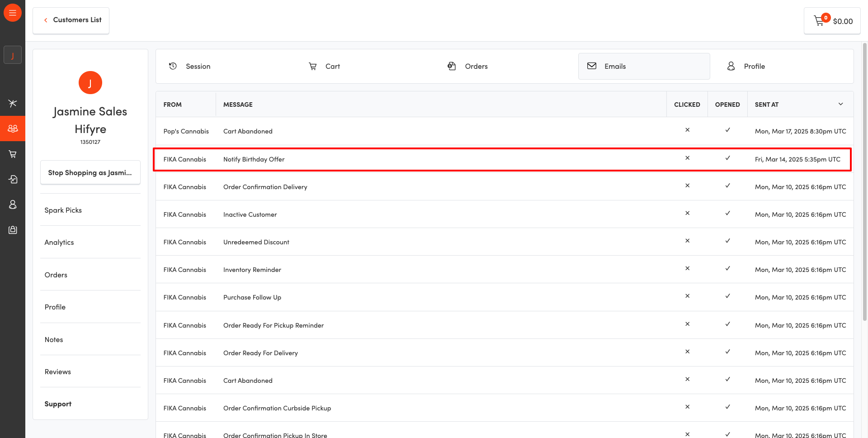Open the Spark star icon in sidebar
The height and width of the screenshot is (438, 868).
coord(13,103)
